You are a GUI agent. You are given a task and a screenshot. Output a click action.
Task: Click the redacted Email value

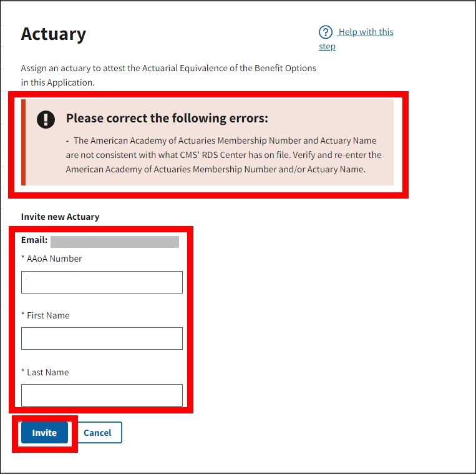pos(115,242)
